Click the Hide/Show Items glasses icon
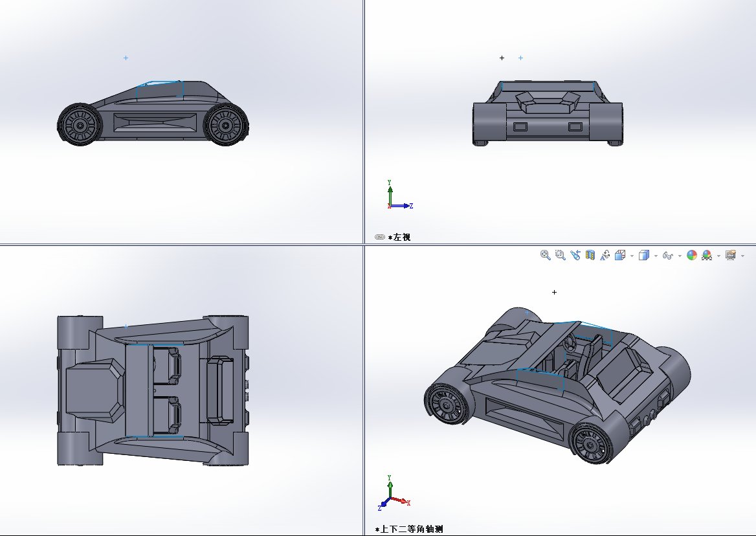756x536 pixels. pos(668,256)
